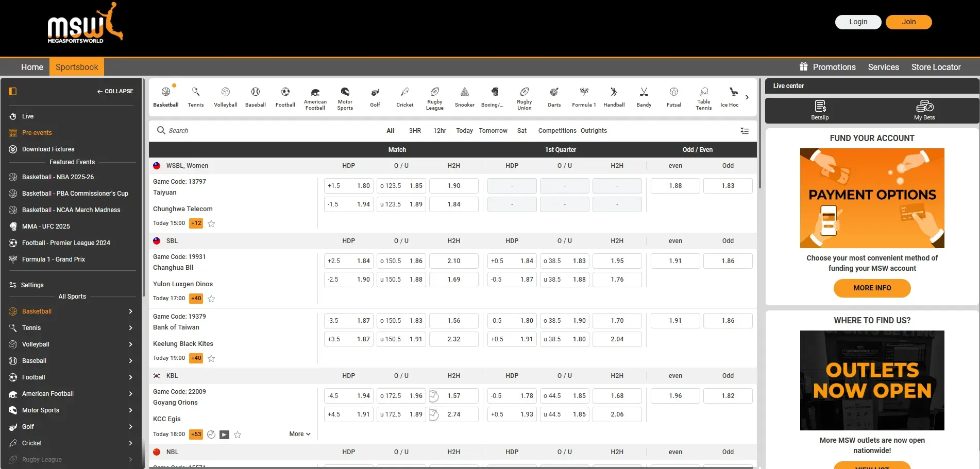Click the Join button
Screen dimensions: 980x469
(x=908, y=22)
